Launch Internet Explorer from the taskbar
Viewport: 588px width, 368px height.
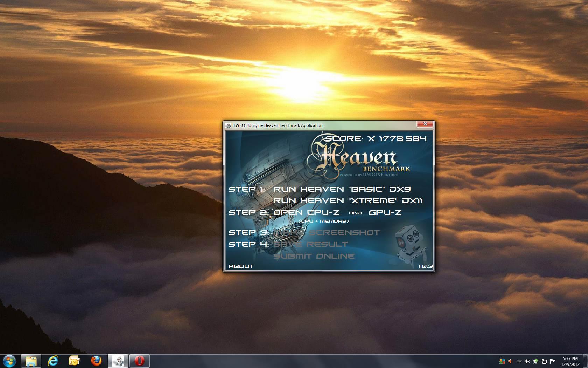[53, 361]
